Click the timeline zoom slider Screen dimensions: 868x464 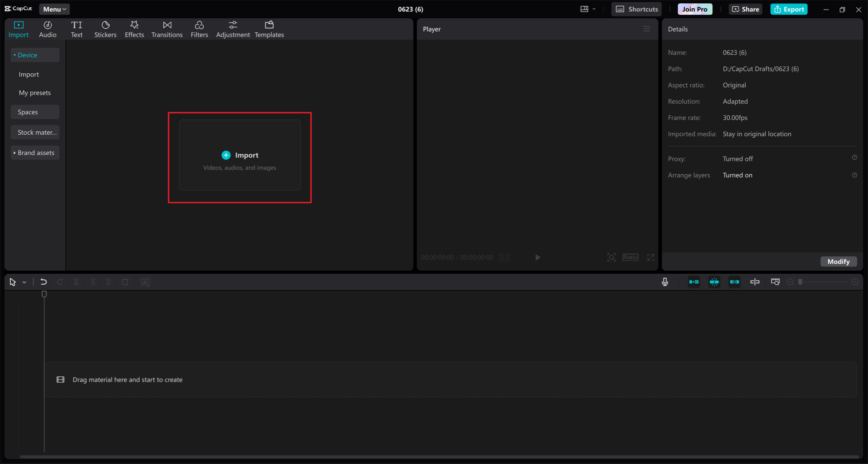click(823, 282)
